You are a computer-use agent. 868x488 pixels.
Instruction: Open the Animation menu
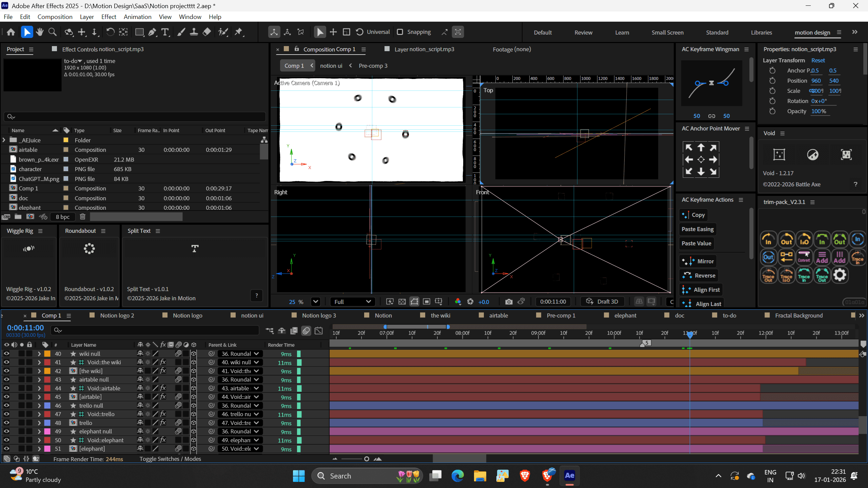[x=137, y=17]
